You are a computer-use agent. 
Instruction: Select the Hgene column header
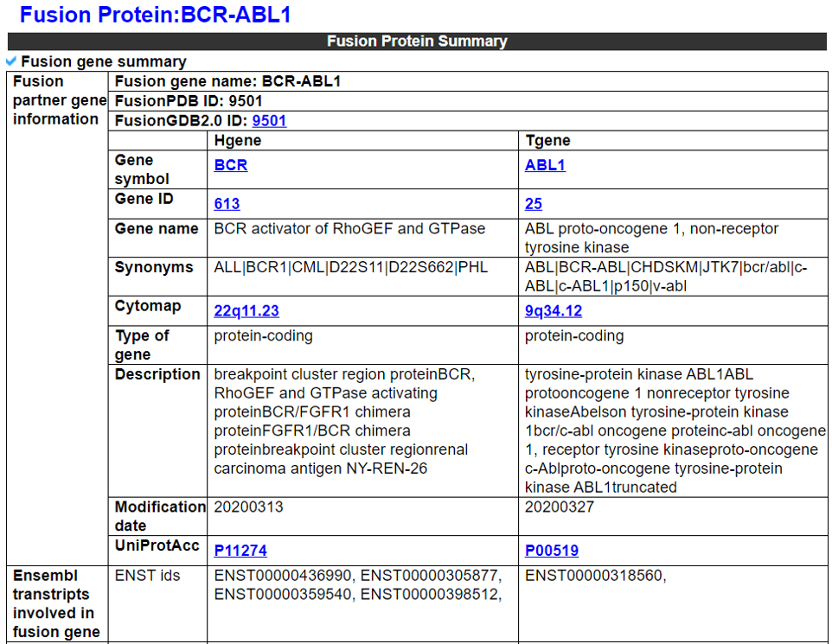(237, 140)
